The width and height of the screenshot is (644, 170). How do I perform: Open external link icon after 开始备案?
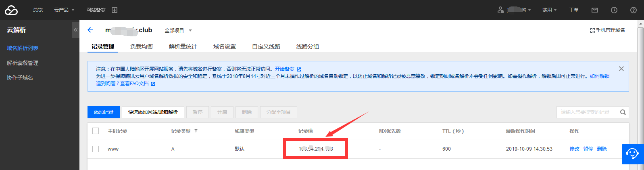299,69
